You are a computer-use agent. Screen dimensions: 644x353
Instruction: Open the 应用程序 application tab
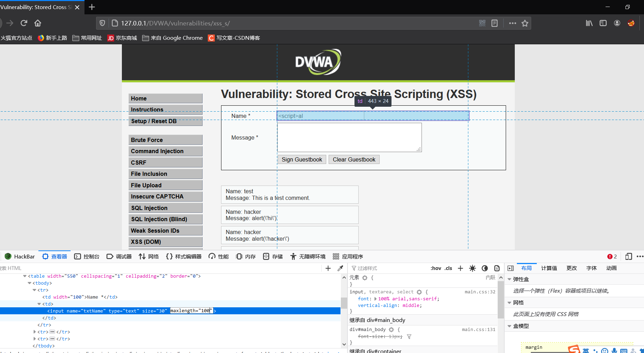coord(348,256)
